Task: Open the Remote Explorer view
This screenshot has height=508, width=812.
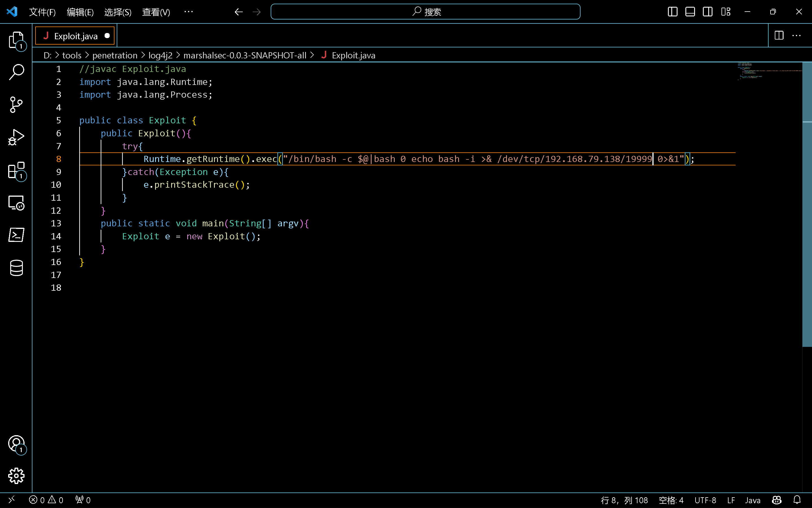Action: 16,203
